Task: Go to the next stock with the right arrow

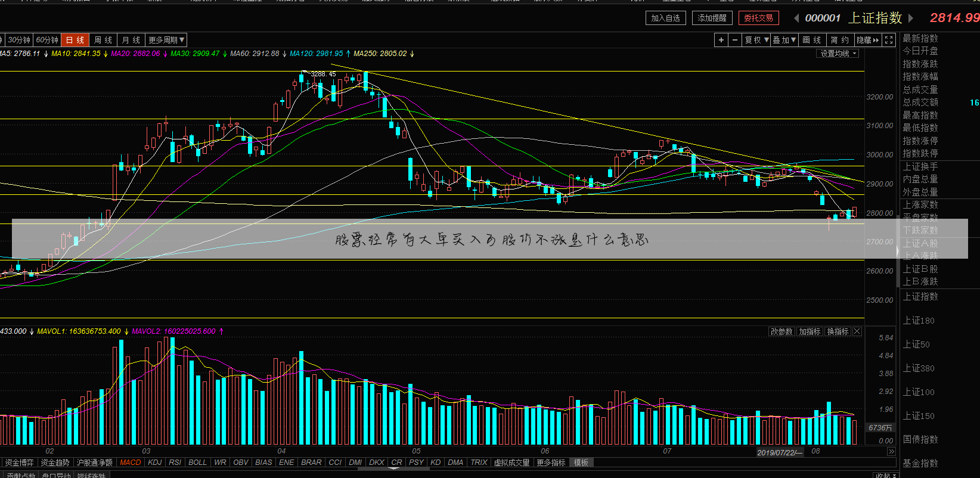Action: pyautogui.click(x=910, y=18)
